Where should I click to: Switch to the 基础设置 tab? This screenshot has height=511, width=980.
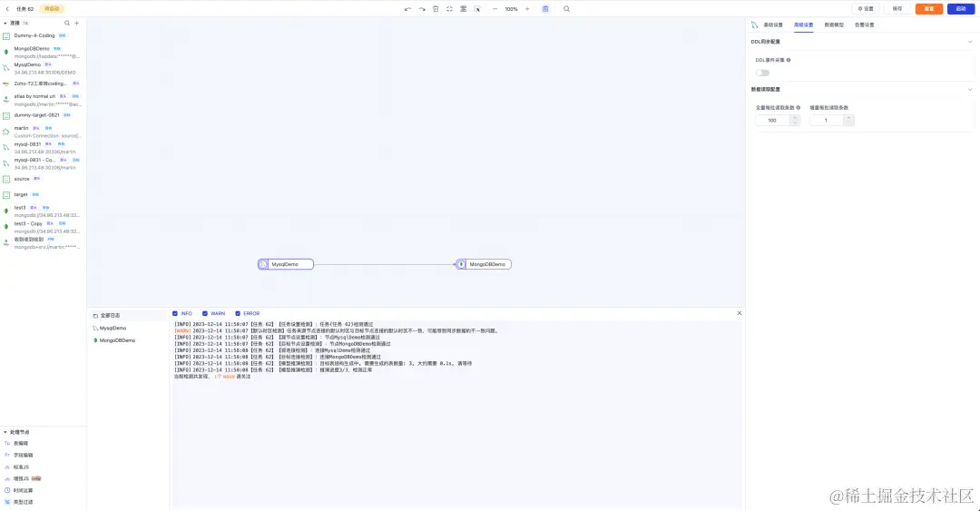click(773, 25)
